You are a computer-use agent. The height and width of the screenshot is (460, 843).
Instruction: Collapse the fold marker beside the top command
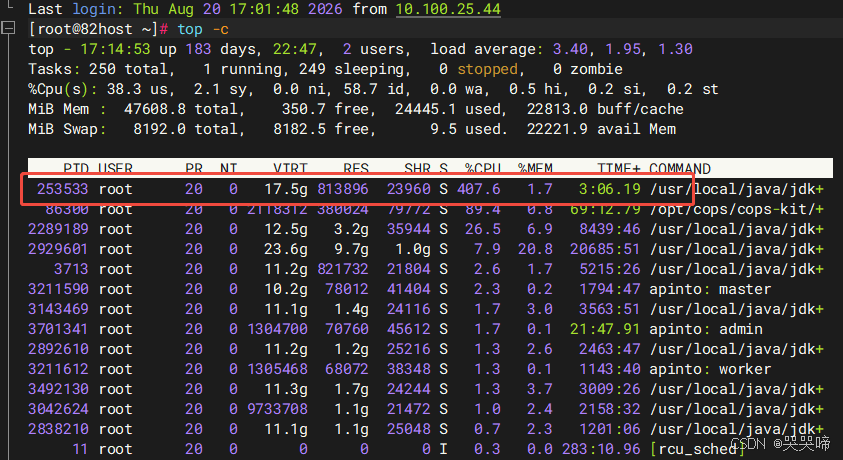pos(9,28)
